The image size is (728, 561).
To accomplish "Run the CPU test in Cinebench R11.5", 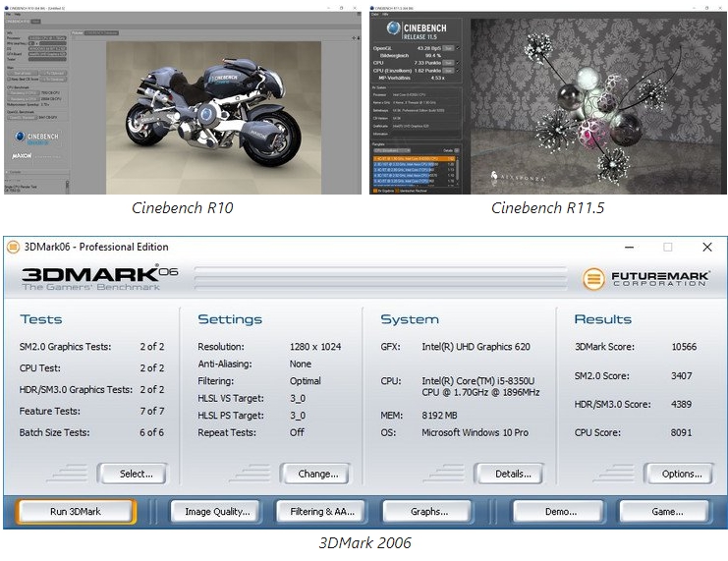I will (448, 63).
